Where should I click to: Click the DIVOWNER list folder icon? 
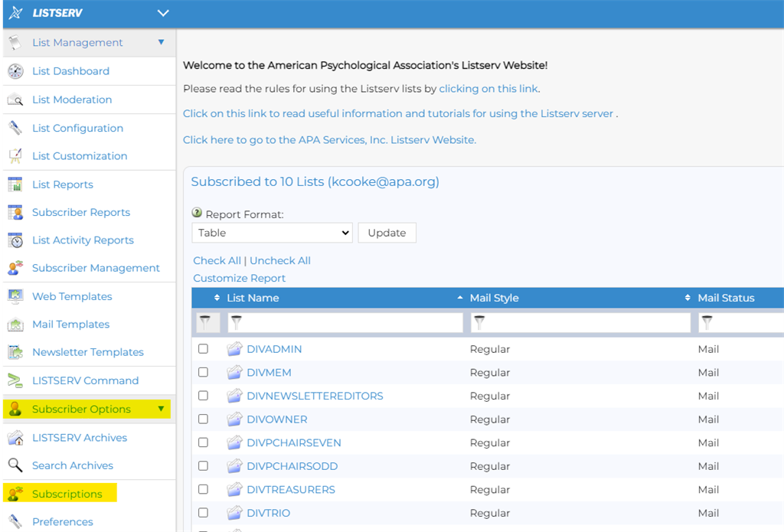[x=234, y=419]
